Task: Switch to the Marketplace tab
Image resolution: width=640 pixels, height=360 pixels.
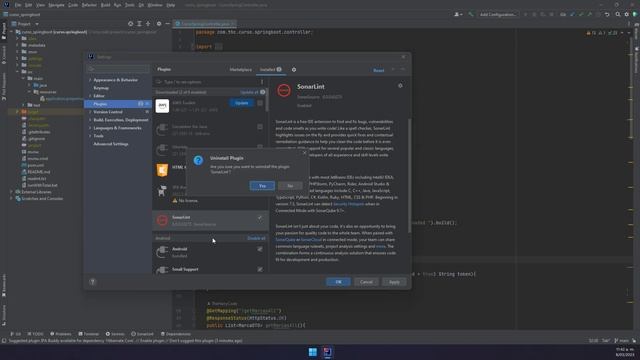Action: click(240, 70)
